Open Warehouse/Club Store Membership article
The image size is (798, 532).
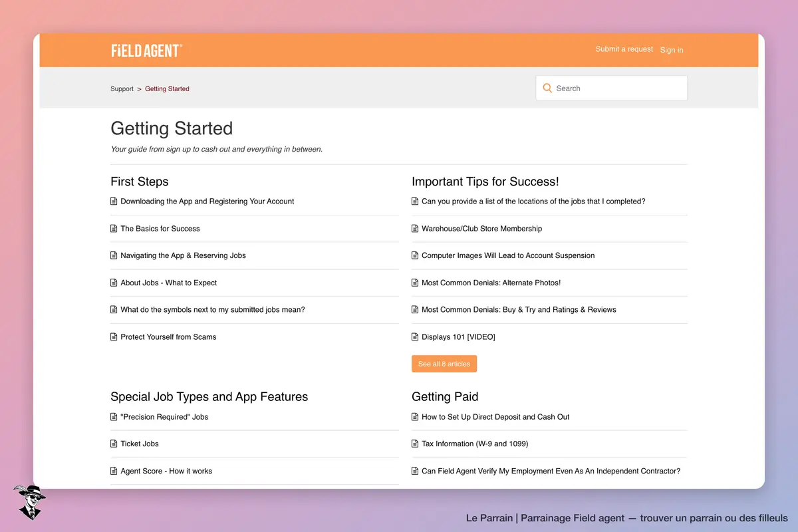[x=482, y=229]
